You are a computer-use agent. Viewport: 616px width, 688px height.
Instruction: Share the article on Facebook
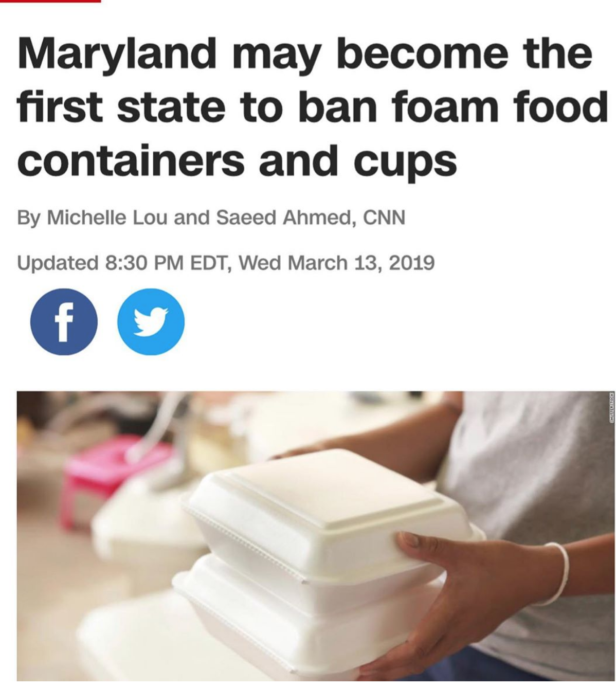pos(64,322)
